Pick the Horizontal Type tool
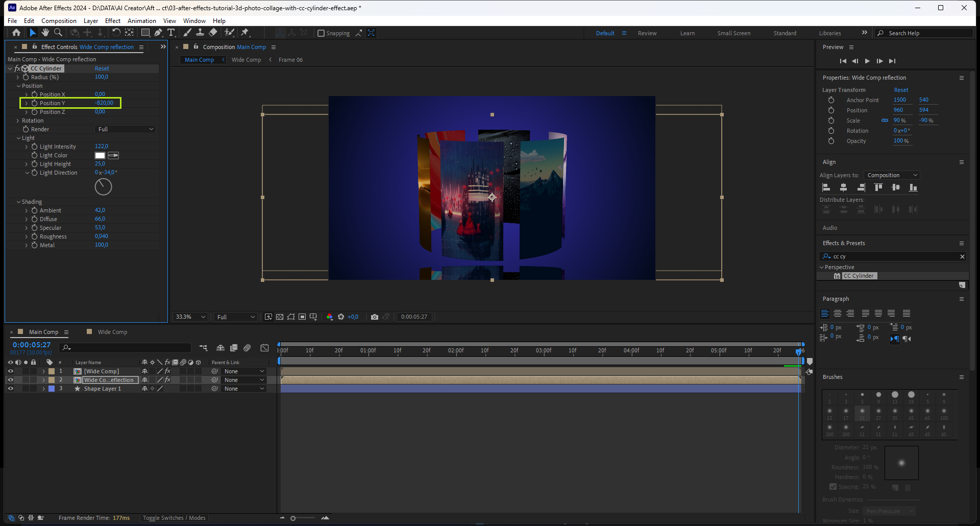The height and width of the screenshot is (526, 980). click(x=171, y=33)
